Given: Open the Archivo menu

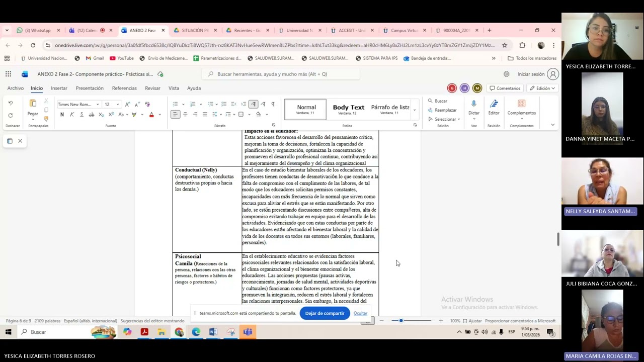Looking at the screenshot, I should click(16, 88).
